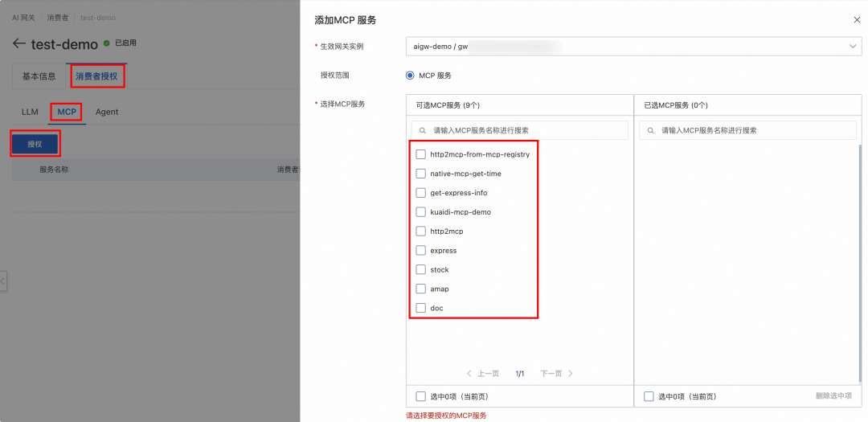
Task: Select the MCP 服务 radio option
Action: (x=410, y=76)
